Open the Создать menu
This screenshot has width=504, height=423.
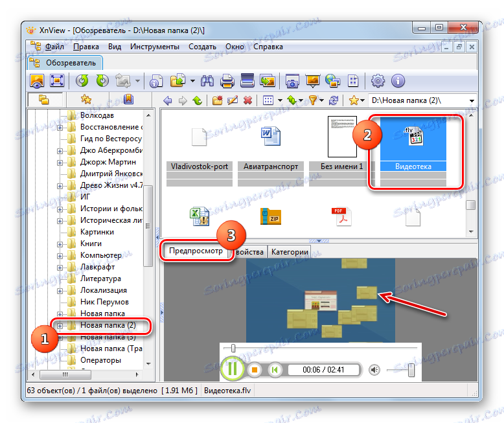click(x=202, y=47)
